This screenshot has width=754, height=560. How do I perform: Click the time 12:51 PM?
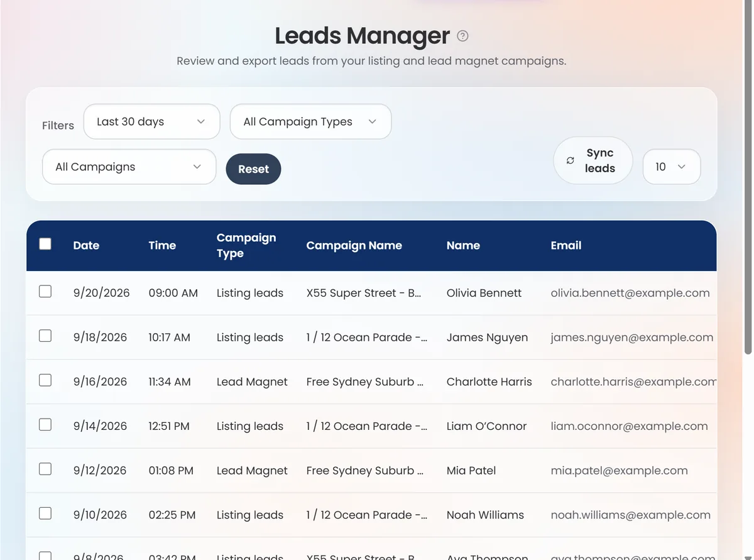pos(169,426)
